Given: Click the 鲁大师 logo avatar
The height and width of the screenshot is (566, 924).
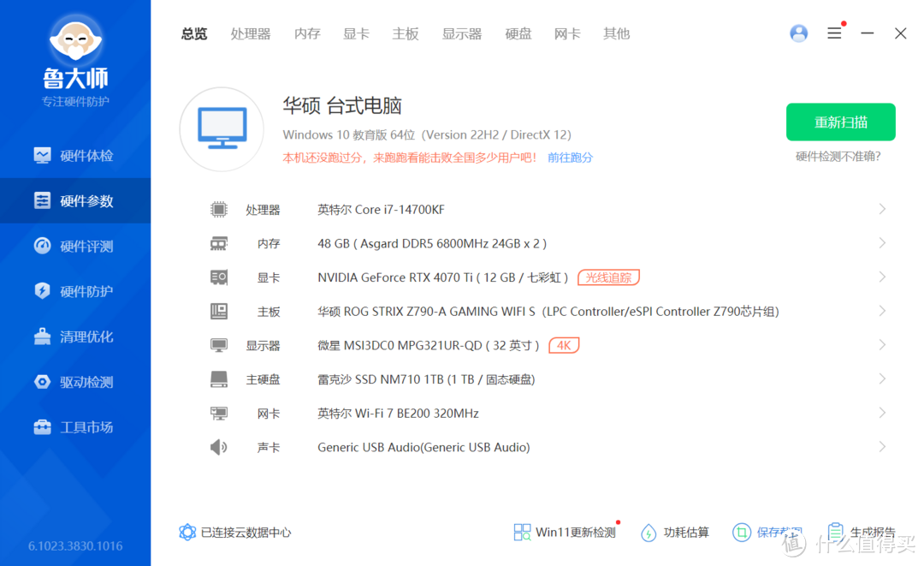Looking at the screenshot, I should click(75, 39).
